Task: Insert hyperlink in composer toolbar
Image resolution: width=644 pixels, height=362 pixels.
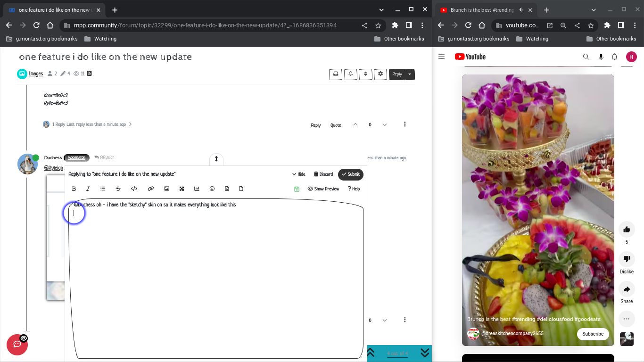Action: pos(151,189)
